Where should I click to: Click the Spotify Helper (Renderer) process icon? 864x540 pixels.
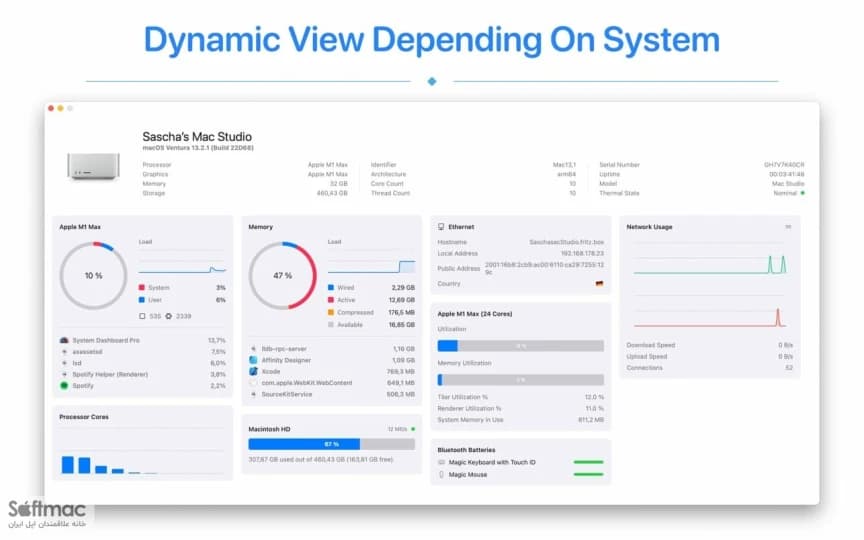pyautogui.click(x=64, y=375)
